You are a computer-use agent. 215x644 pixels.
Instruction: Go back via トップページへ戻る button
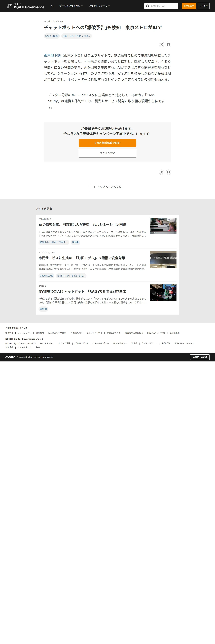[107, 187]
